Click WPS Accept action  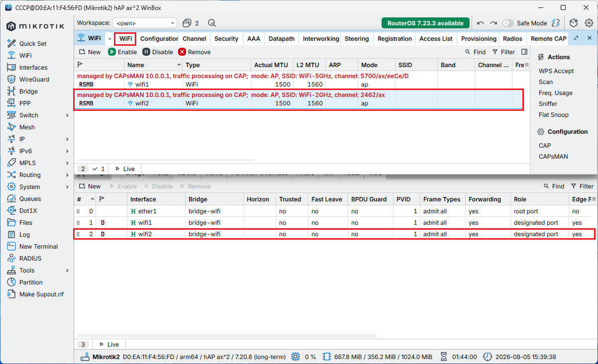click(556, 71)
